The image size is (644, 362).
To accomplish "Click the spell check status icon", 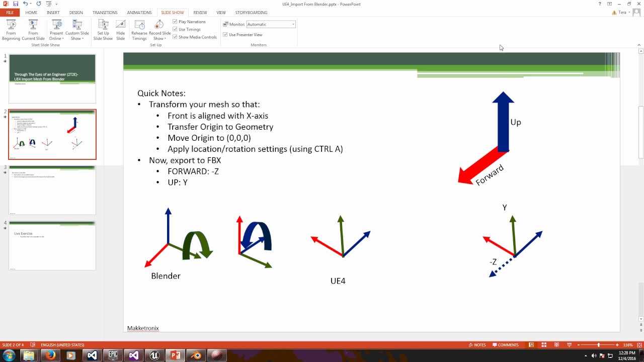I will click(x=33, y=345).
